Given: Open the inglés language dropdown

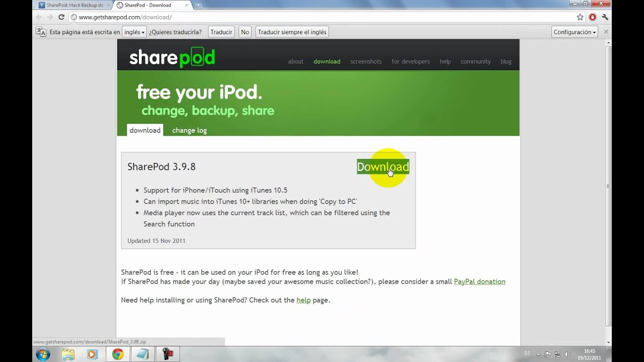Looking at the screenshot, I should pos(134,32).
